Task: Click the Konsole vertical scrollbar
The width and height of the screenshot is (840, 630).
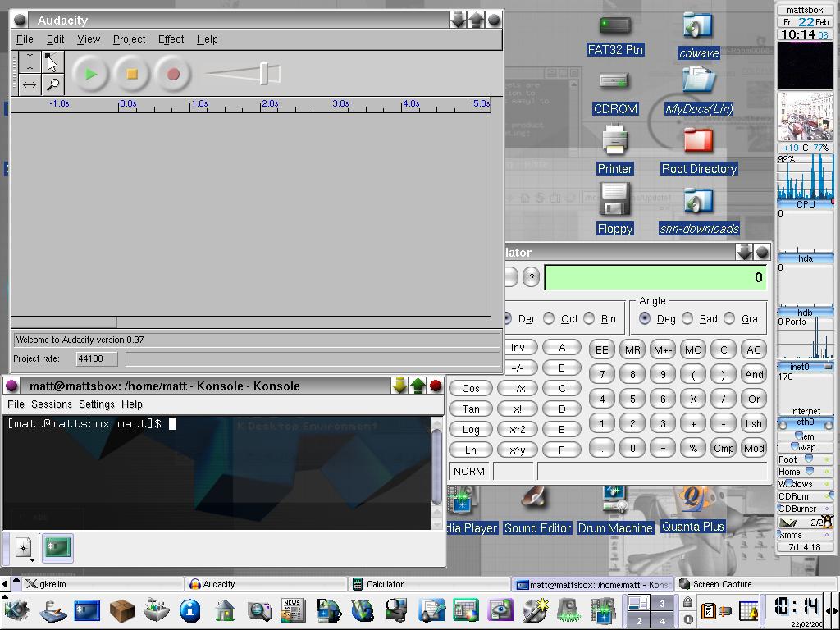Action: (x=436, y=467)
